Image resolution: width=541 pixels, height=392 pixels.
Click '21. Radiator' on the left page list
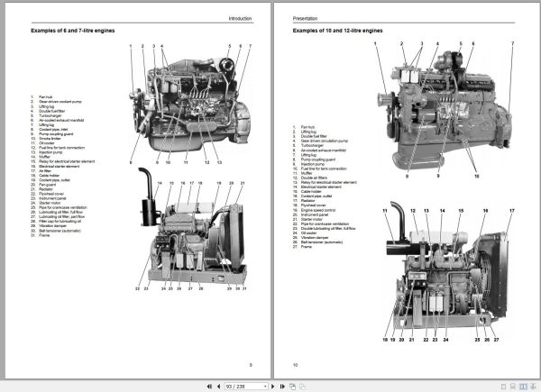41,189
